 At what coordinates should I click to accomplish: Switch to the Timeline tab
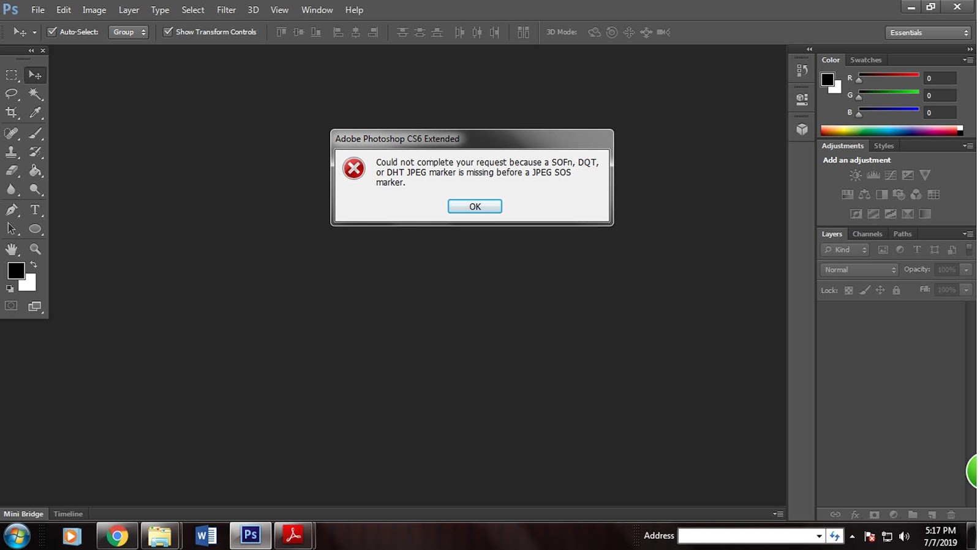[68, 514]
